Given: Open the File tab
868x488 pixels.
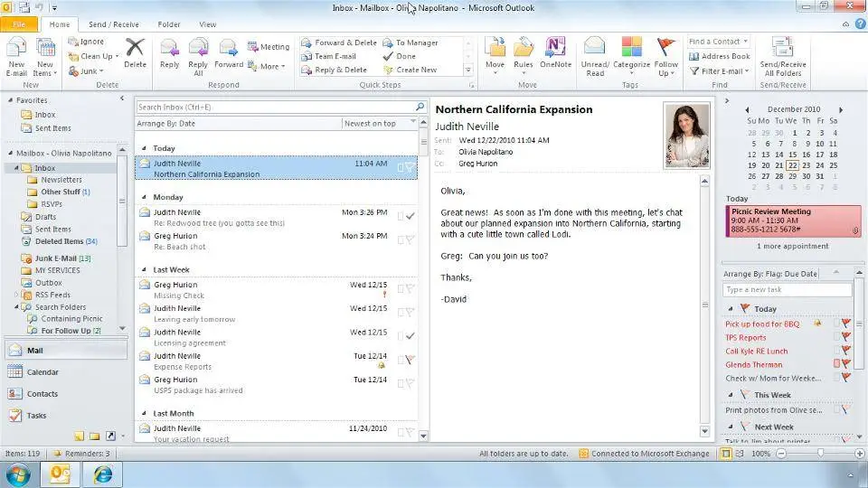Looking at the screenshot, I should 19,24.
